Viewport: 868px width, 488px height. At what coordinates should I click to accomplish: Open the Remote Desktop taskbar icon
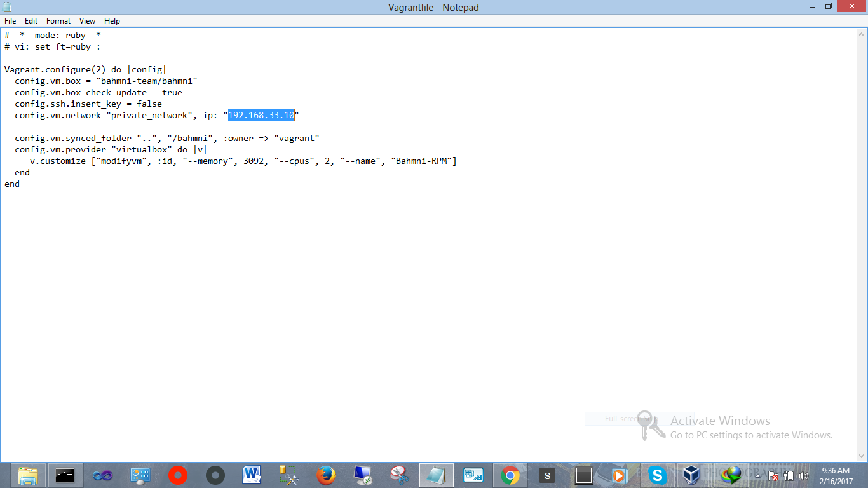point(363,475)
